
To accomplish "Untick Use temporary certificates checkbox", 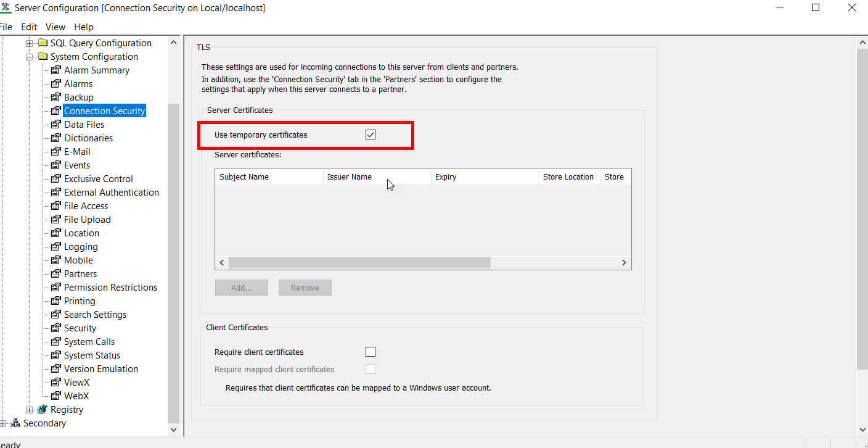I will pos(371,135).
